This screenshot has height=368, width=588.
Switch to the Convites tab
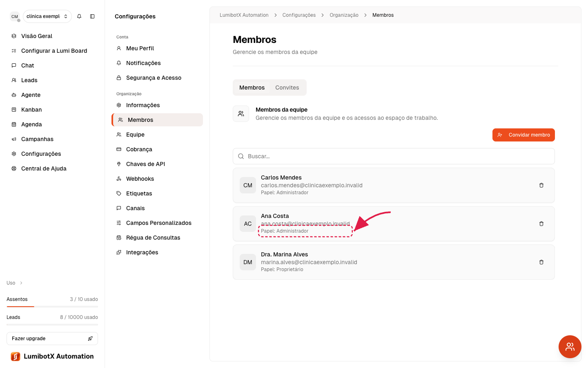coord(287,88)
